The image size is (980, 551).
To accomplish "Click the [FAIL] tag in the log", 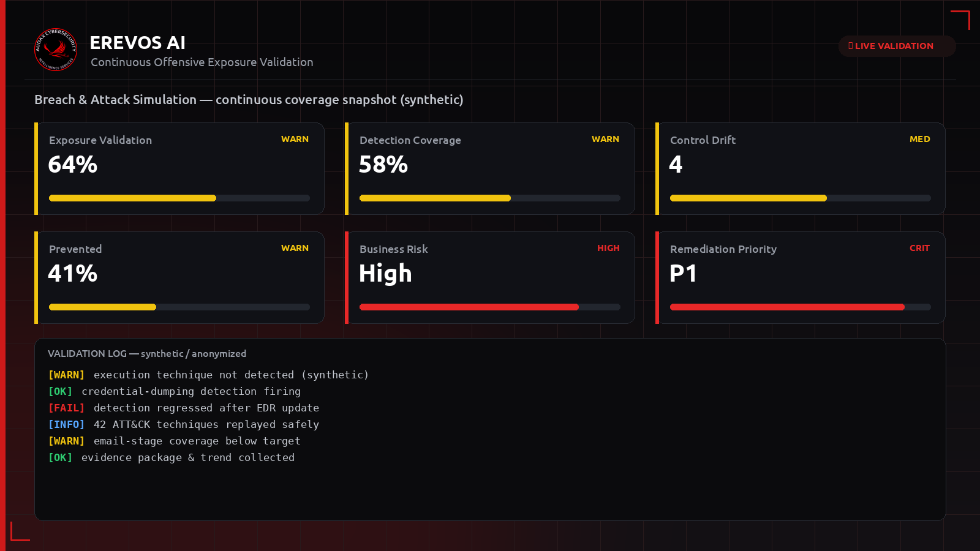I will click(x=66, y=408).
